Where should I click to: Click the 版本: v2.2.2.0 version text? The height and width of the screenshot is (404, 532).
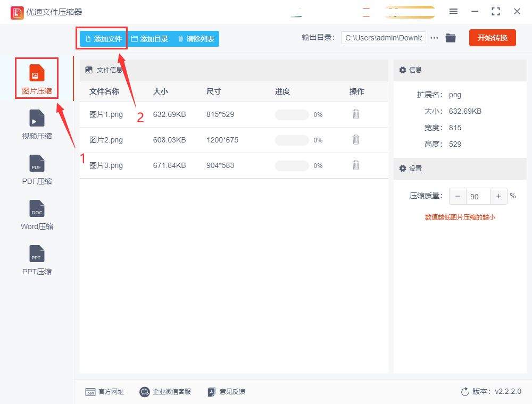(497, 391)
